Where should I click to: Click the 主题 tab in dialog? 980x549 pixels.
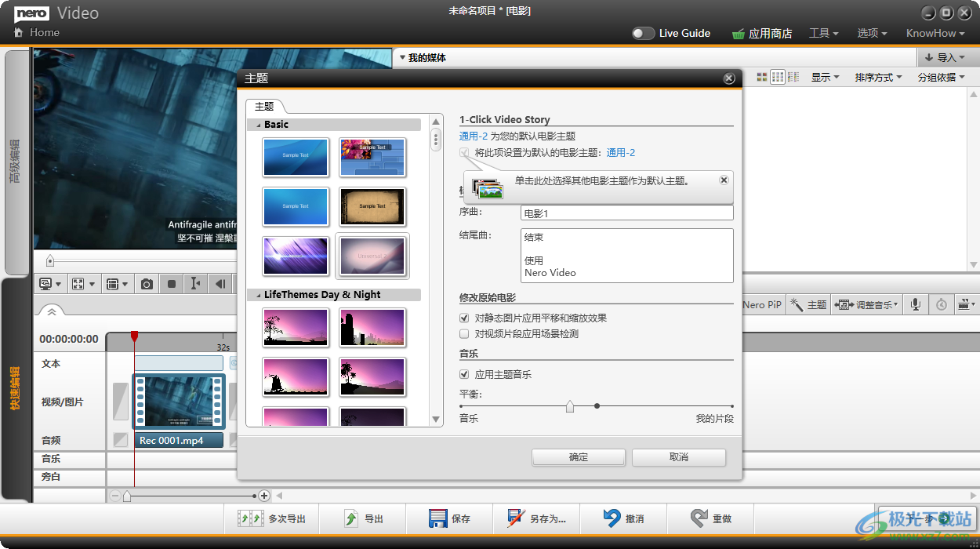click(x=264, y=107)
